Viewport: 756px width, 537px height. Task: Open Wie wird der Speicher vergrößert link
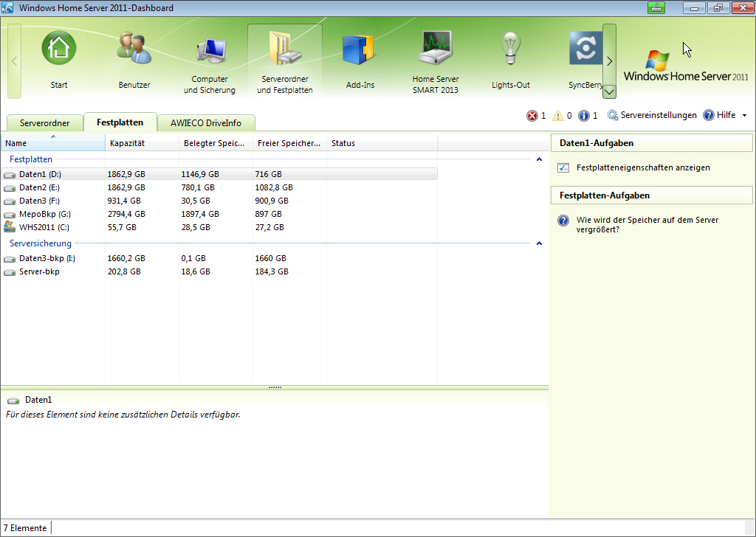(647, 225)
